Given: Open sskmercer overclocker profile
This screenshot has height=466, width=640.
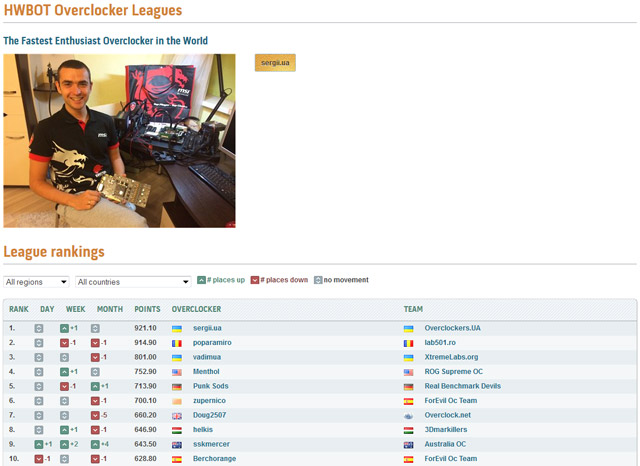Looking at the screenshot, I should click(211, 444).
